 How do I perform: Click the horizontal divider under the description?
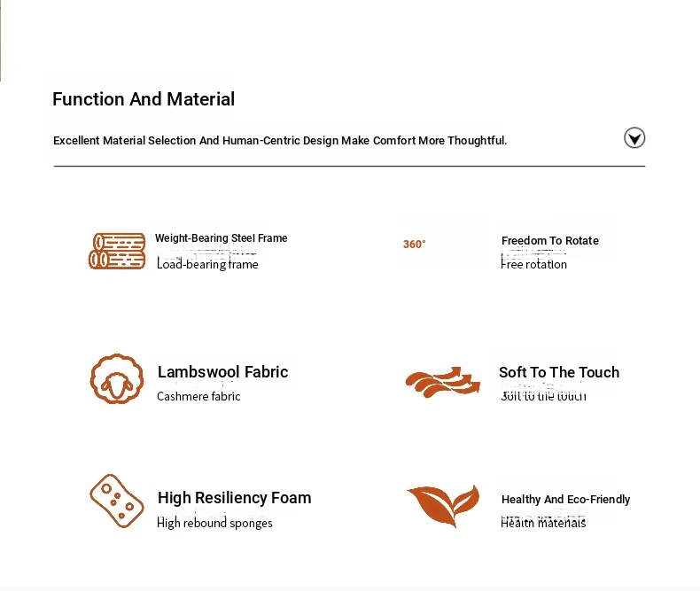(349, 166)
